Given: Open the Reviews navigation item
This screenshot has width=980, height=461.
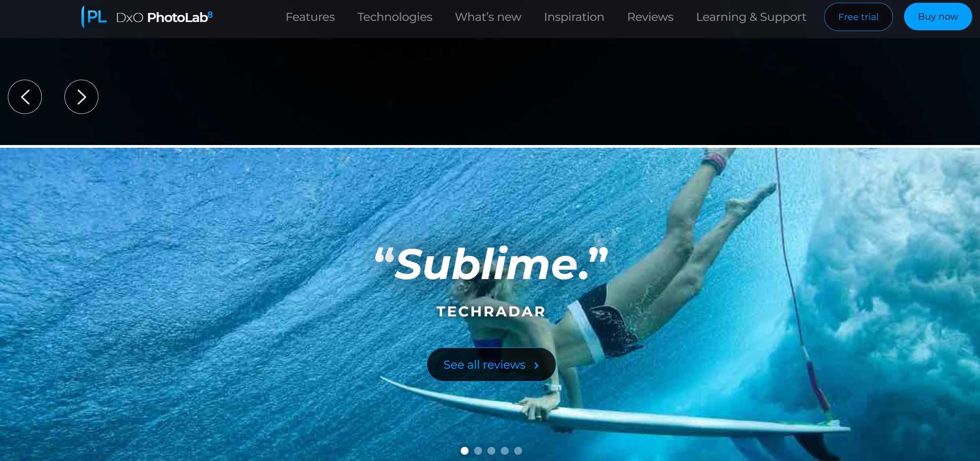Looking at the screenshot, I should tap(650, 17).
